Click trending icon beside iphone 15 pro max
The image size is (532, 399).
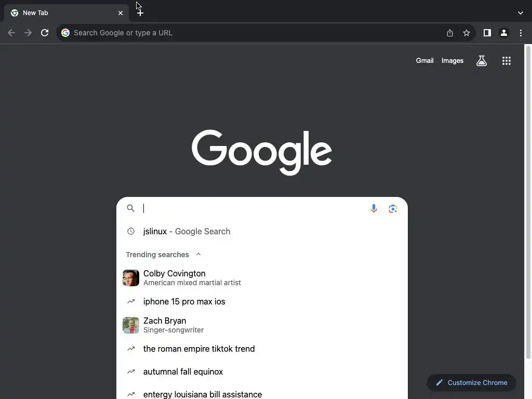click(x=130, y=301)
